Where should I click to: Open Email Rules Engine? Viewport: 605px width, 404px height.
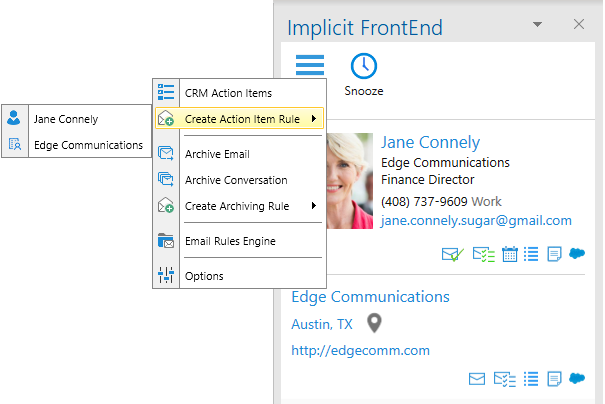click(230, 241)
